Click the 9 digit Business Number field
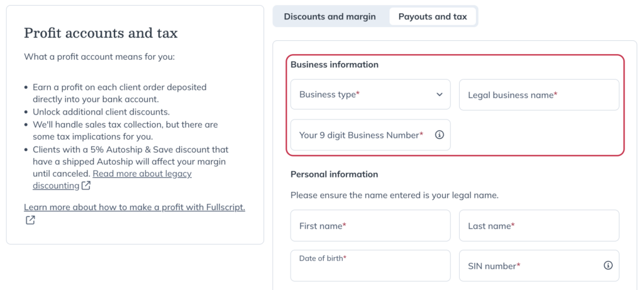This screenshot has height=290, width=644. point(370,135)
